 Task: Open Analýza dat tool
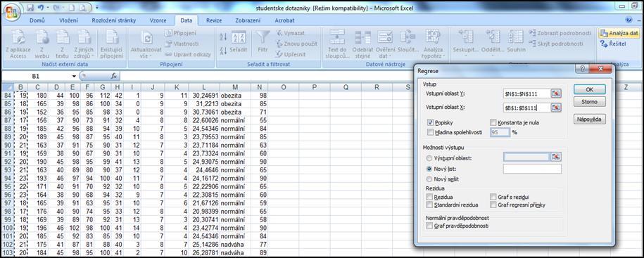click(619, 33)
